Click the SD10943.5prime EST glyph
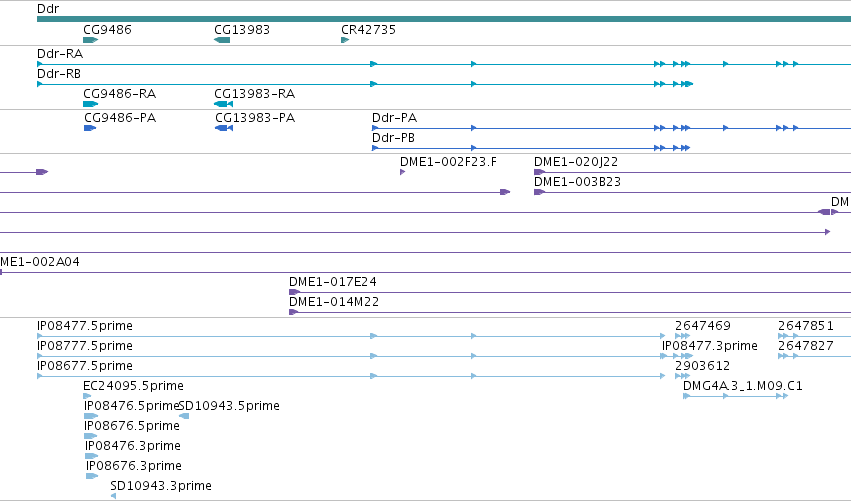Screen dimensions: 851x501 tap(184, 416)
